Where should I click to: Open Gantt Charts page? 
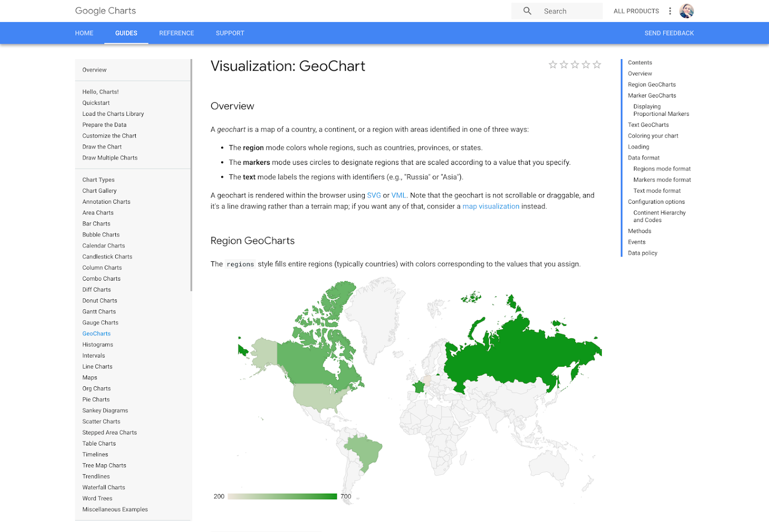click(x=99, y=312)
